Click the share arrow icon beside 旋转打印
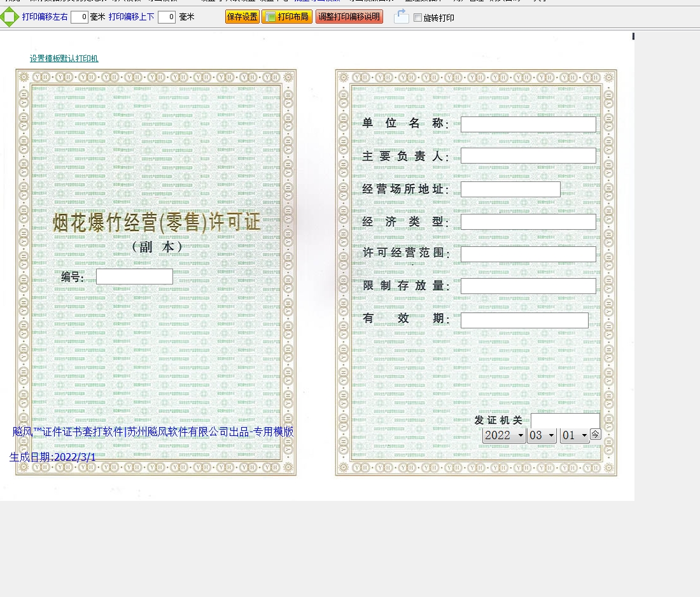This screenshot has width=700, height=597. (x=401, y=17)
